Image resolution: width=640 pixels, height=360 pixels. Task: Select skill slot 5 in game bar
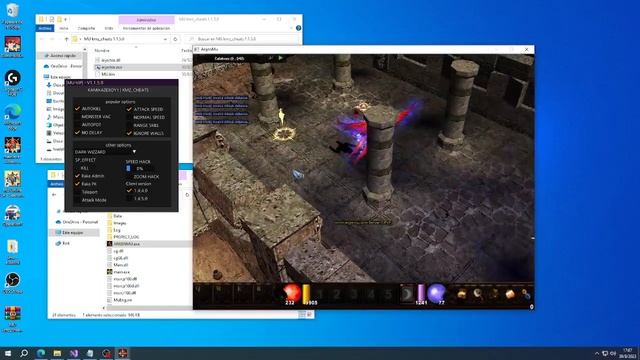(387, 294)
